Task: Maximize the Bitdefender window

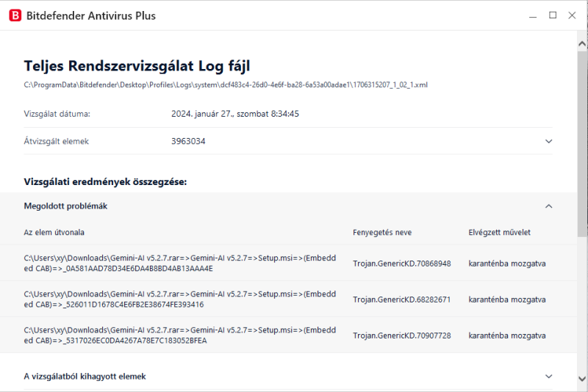Action: pyautogui.click(x=553, y=15)
